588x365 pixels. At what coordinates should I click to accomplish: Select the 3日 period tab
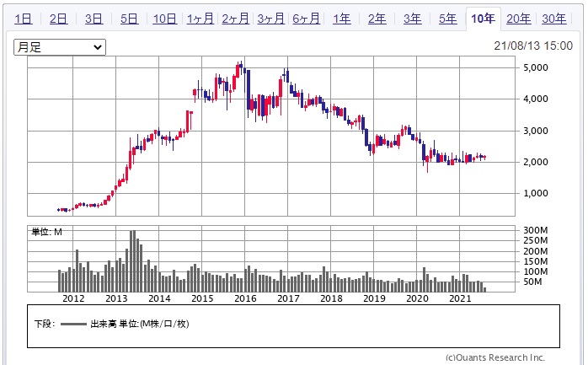pyautogui.click(x=94, y=19)
